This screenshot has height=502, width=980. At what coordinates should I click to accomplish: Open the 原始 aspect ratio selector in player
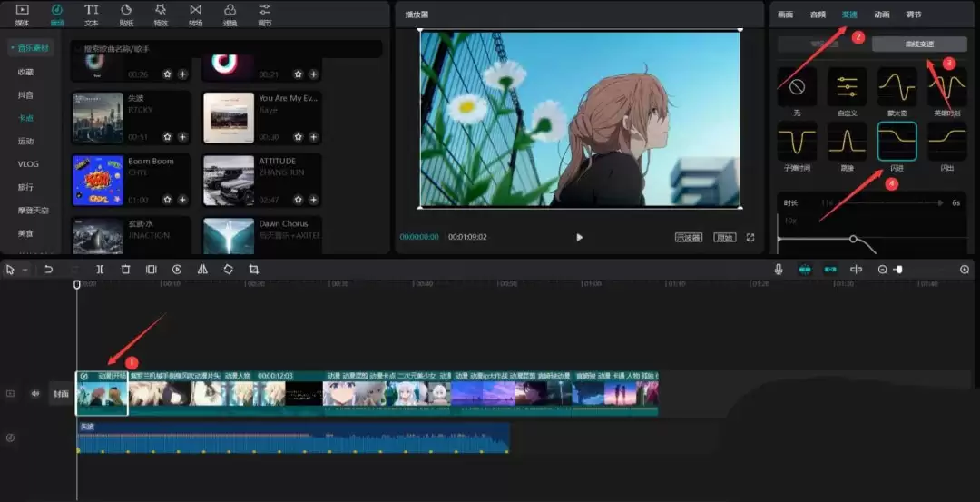pos(724,237)
